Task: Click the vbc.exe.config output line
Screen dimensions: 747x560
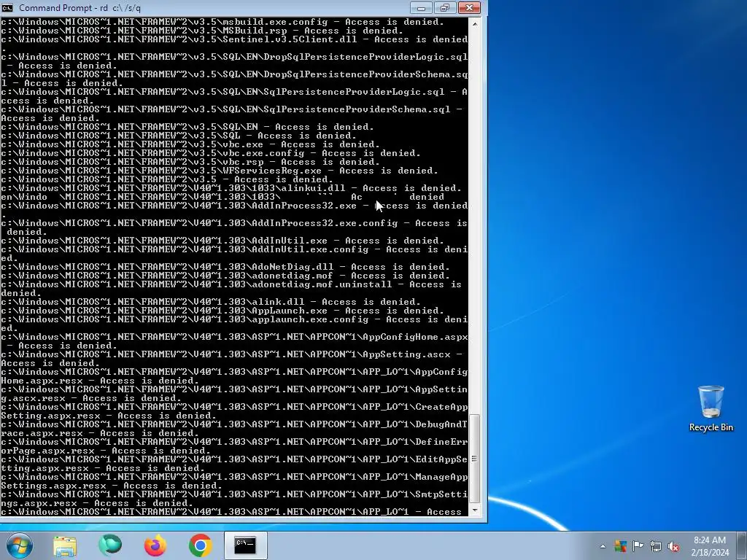Action: click(211, 153)
